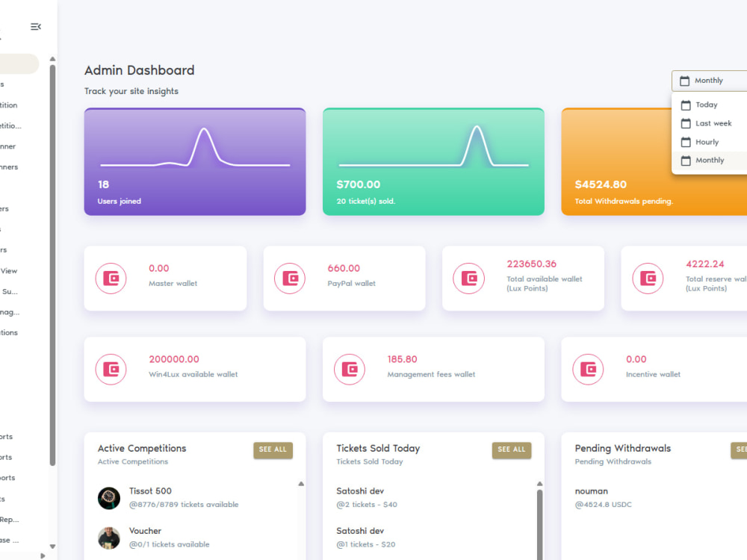Click See All for Active Competitions
This screenshot has height=560, width=747.
(273, 449)
